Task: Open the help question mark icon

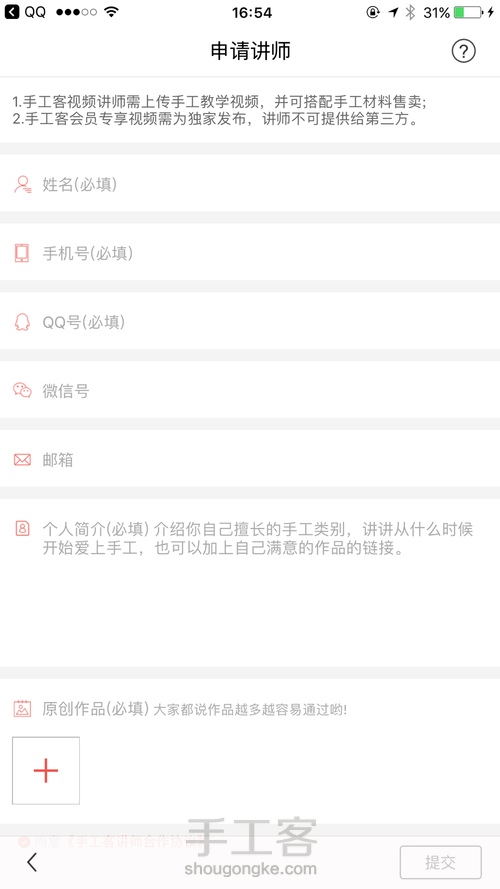Action: (463, 51)
